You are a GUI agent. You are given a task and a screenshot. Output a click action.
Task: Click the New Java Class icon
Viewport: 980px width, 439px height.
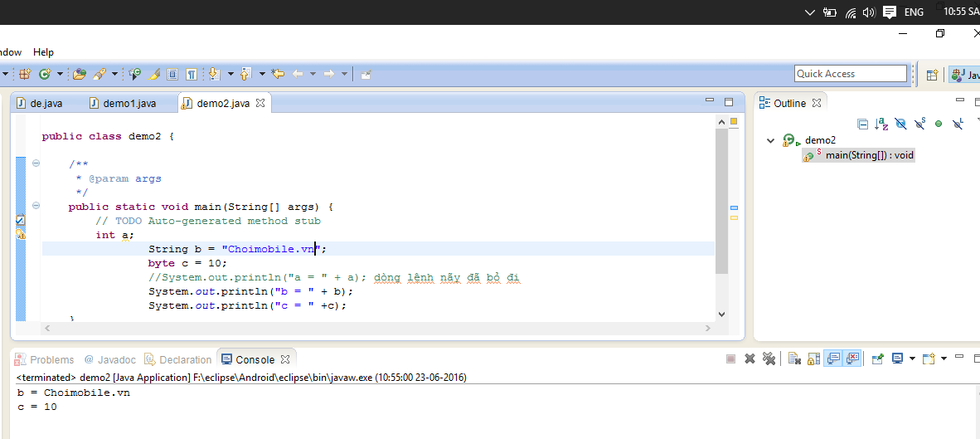(45, 74)
